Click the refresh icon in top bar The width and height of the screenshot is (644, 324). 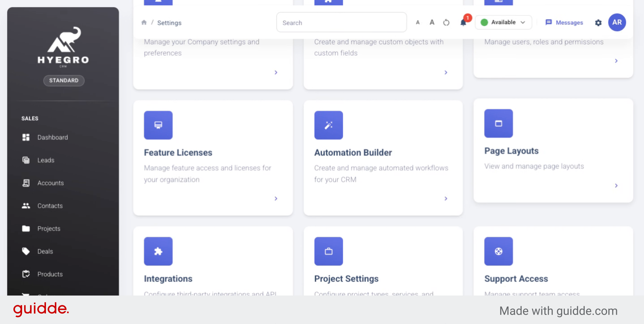446,22
